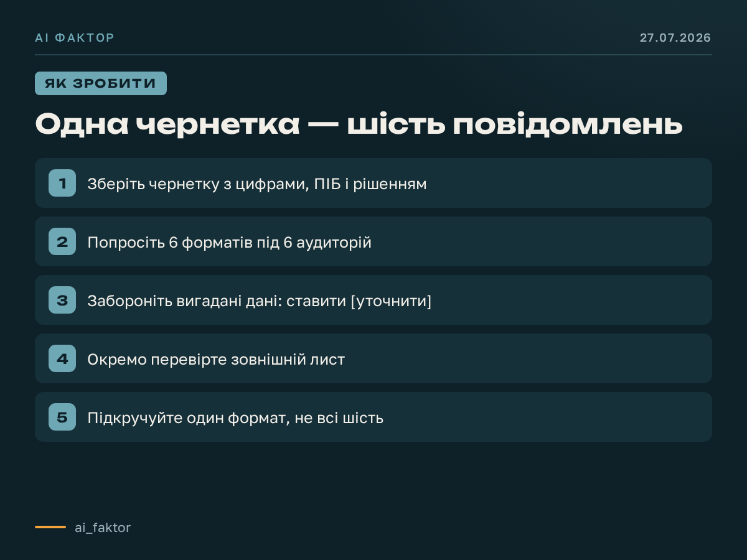This screenshot has height=560, width=747.
Task: Click the number 3 step badge
Action: (62, 300)
